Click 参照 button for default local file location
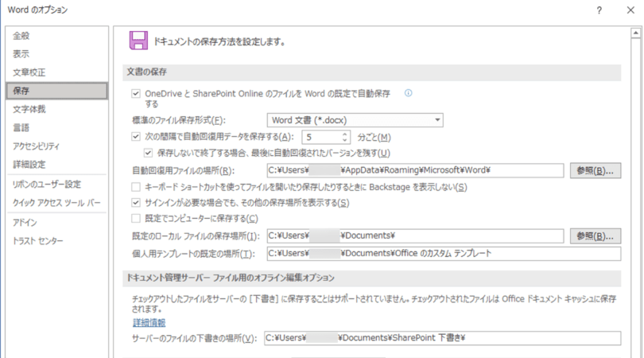Screen dimensions: 644x358 pos(596,236)
